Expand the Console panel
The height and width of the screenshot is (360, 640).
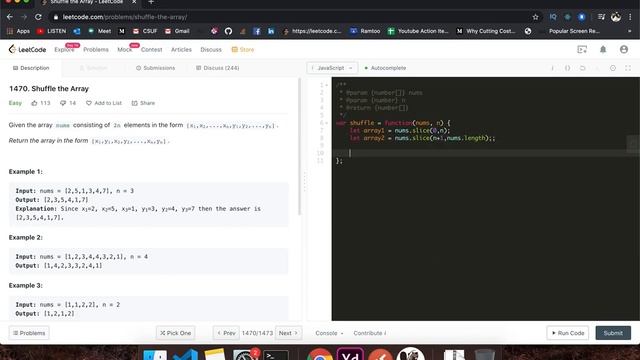tap(329, 333)
